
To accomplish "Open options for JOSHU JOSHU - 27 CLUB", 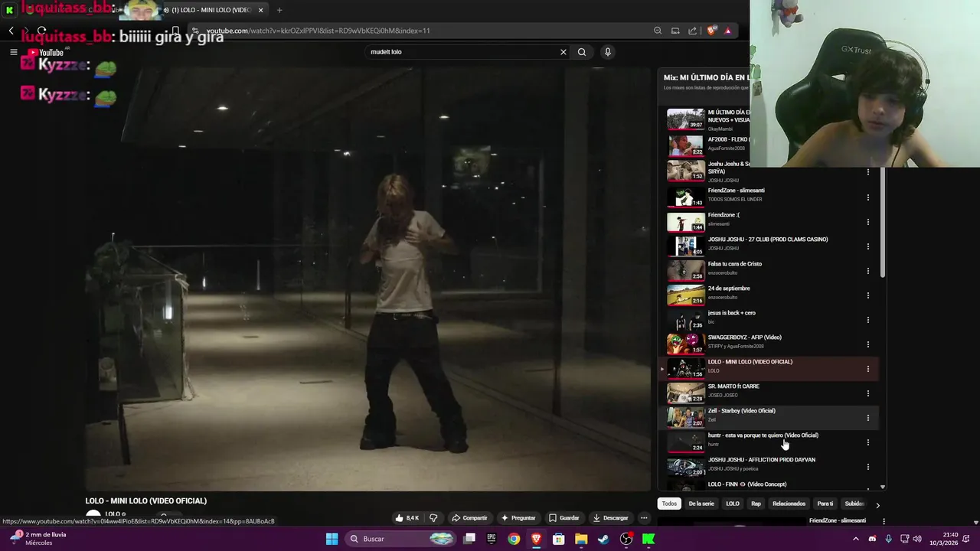I will 868,246.
